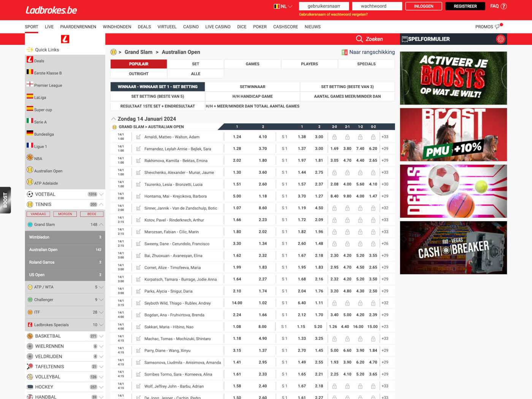Image resolution: width=532 pixels, height=399 pixels.
Task: Select Wimbledon in Grand Slam list
Action: tap(65, 237)
